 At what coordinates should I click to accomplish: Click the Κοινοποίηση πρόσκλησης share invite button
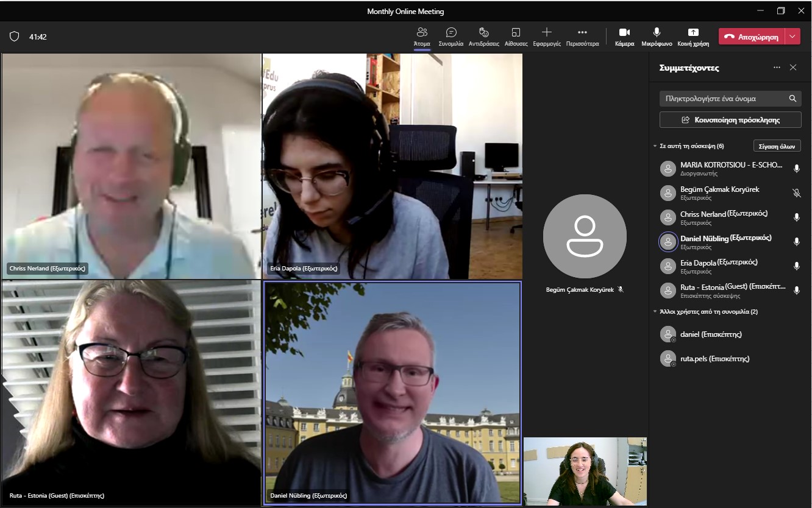(730, 120)
